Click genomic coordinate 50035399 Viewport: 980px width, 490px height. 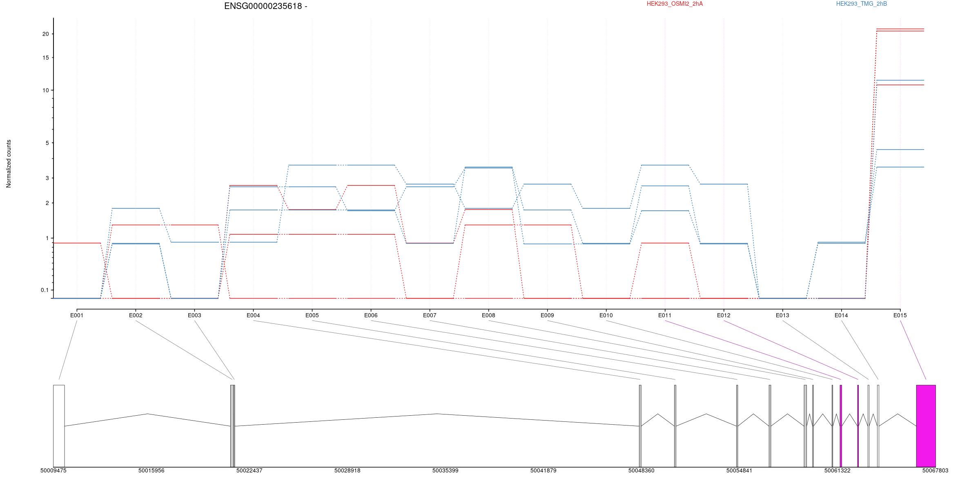click(445, 470)
